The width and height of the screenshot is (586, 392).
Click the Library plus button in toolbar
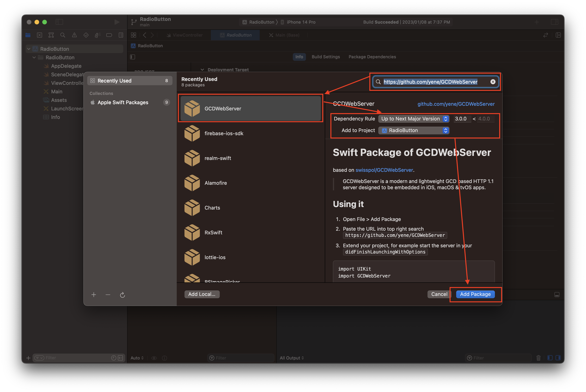pyautogui.click(x=537, y=22)
